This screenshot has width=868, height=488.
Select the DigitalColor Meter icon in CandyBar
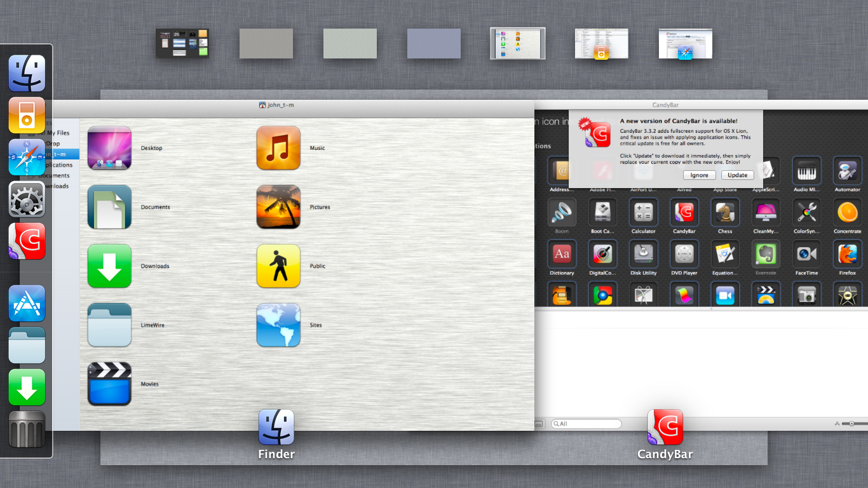pyautogui.click(x=602, y=254)
